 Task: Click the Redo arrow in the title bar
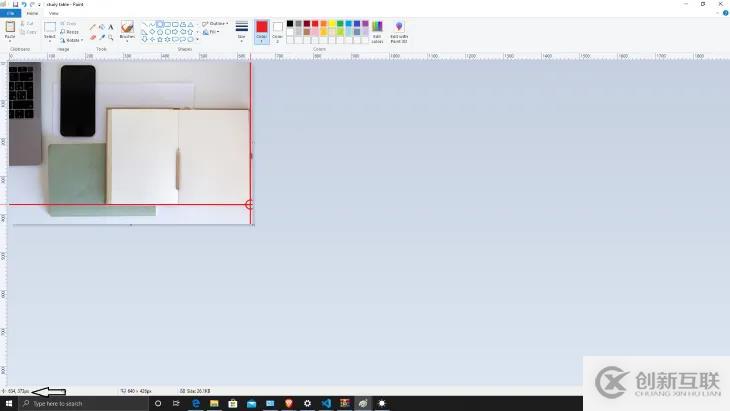[x=32, y=4]
